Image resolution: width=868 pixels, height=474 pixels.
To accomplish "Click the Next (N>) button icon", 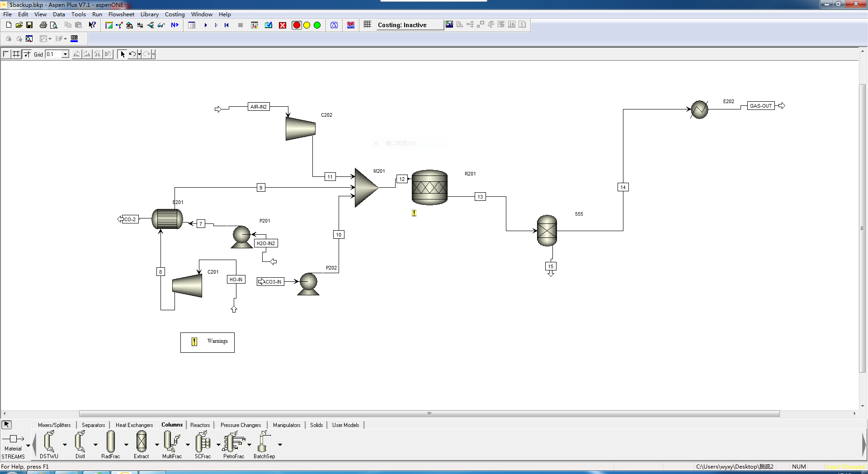I will tap(175, 25).
